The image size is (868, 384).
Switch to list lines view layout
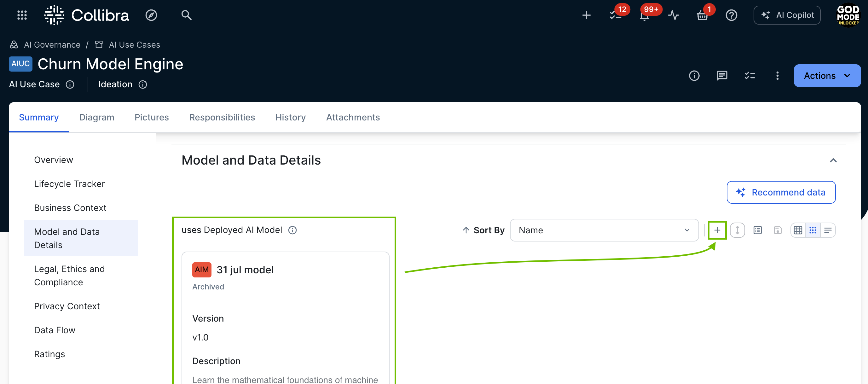(x=828, y=230)
